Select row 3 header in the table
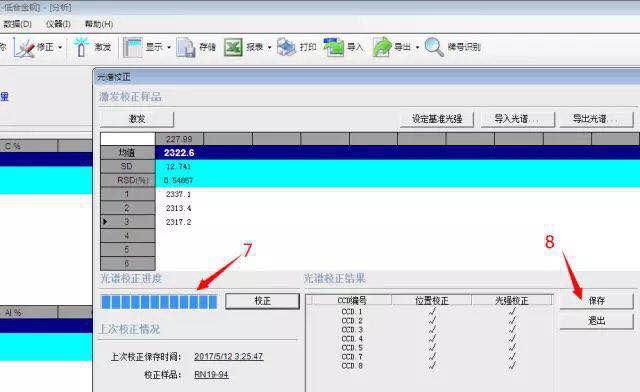640x392 pixels. [127, 222]
